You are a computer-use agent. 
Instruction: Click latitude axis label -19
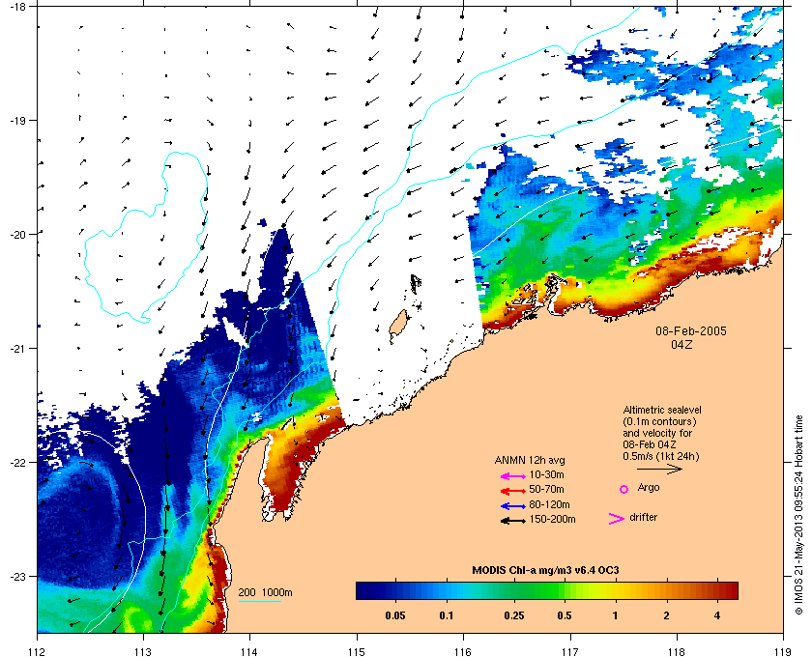point(17,120)
